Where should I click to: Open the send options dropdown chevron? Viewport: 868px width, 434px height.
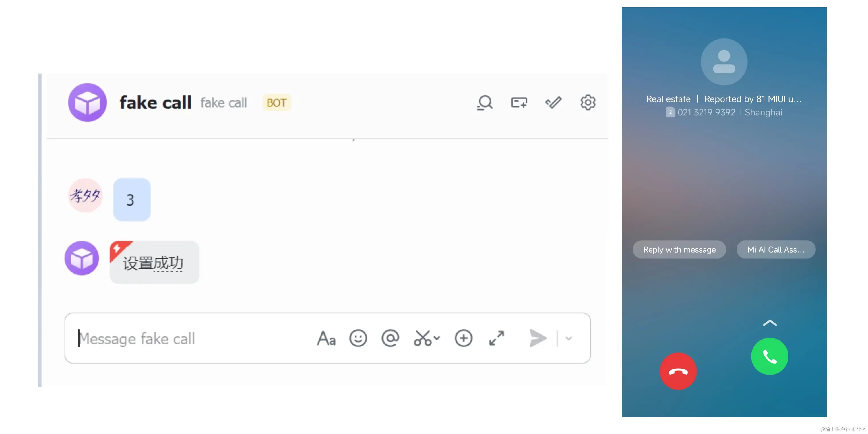(x=569, y=338)
